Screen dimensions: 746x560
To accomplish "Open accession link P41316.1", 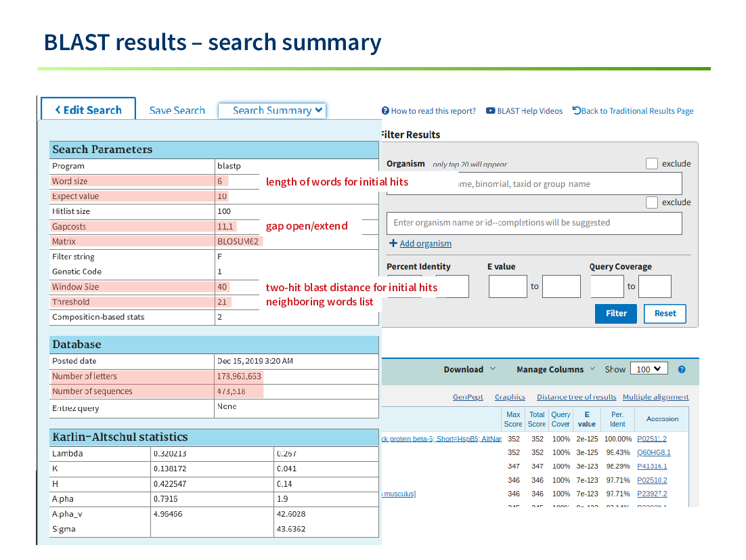I will [x=652, y=467].
